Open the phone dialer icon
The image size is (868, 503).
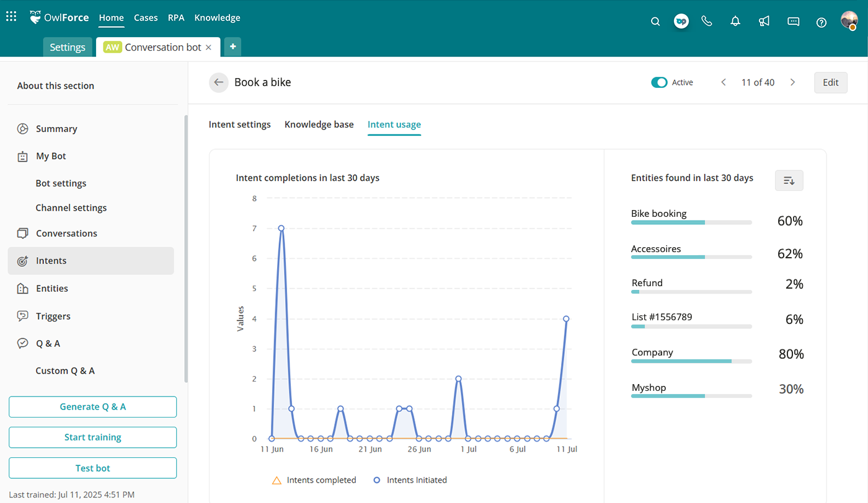click(707, 21)
